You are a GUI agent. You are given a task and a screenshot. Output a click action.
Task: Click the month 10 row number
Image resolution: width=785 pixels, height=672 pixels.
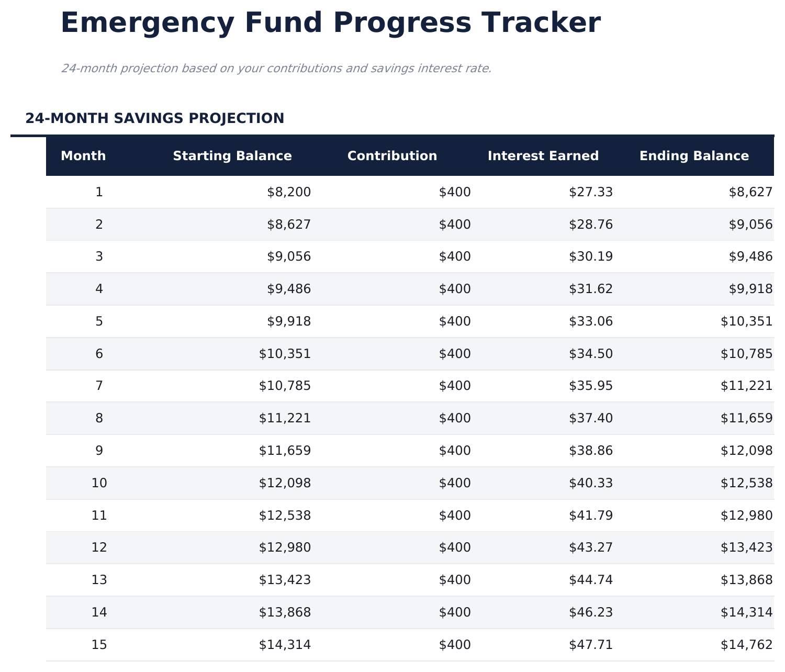99,483
